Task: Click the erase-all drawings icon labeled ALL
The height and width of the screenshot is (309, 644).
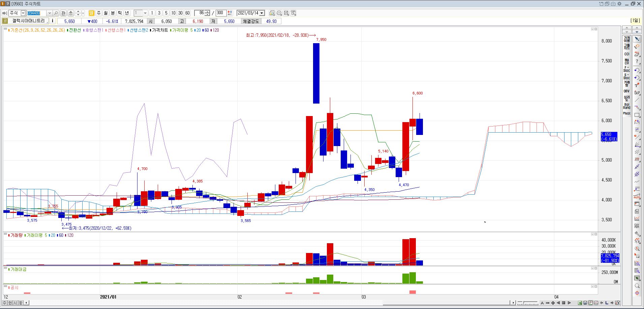Action: click(637, 54)
